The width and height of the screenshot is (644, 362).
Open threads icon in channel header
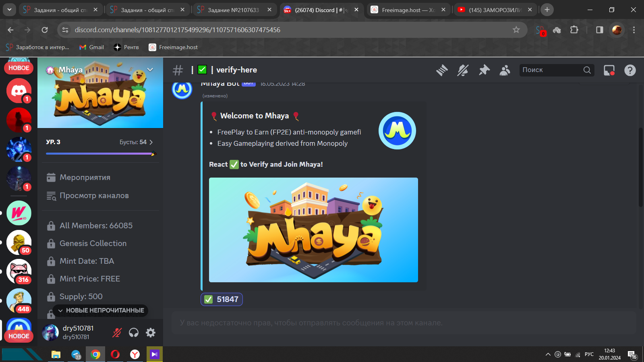pos(442,70)
